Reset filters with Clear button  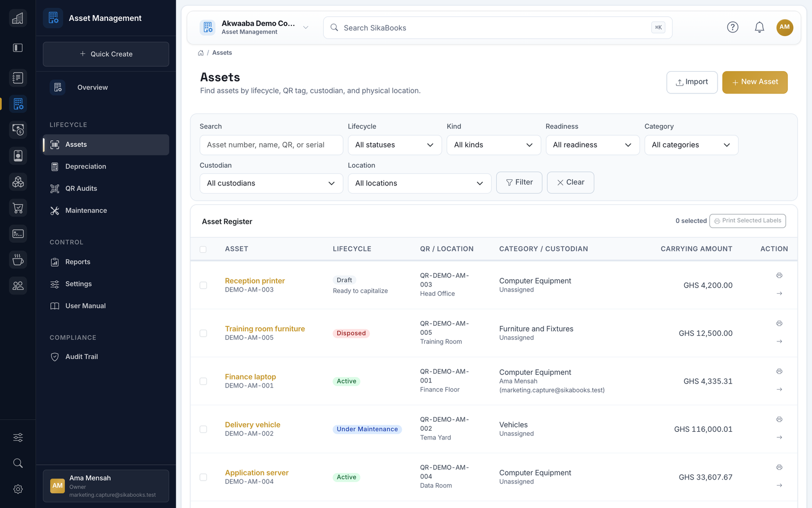pos(570,182)
